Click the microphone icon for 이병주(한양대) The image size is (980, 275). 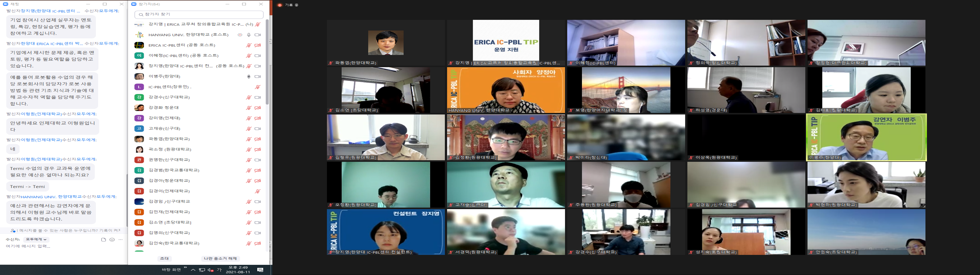click(249, 77)
